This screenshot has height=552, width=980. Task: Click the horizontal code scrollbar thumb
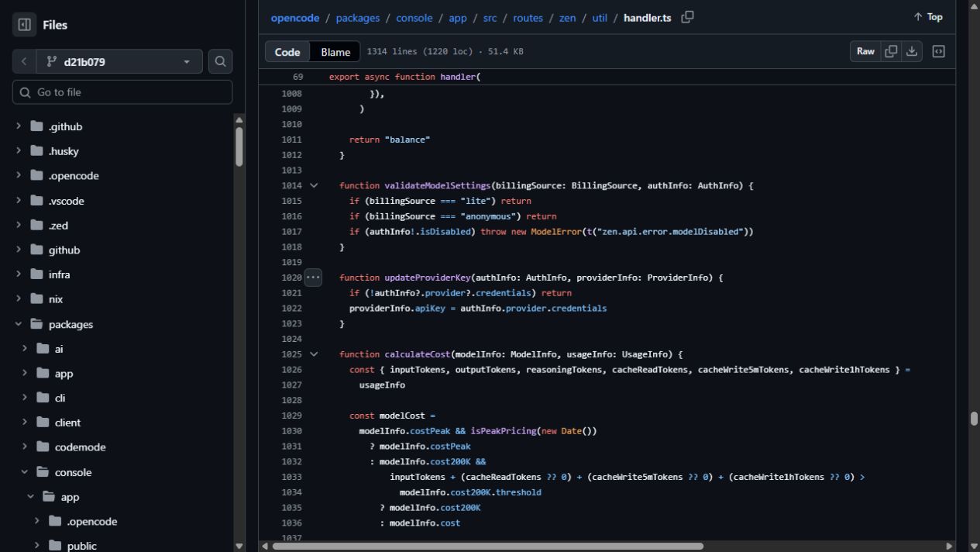[487, 546]
